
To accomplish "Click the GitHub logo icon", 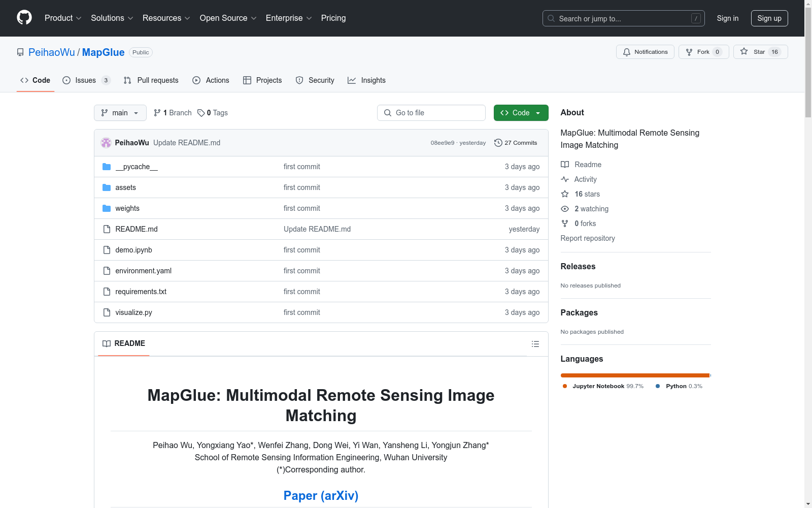I will [24, 18].
